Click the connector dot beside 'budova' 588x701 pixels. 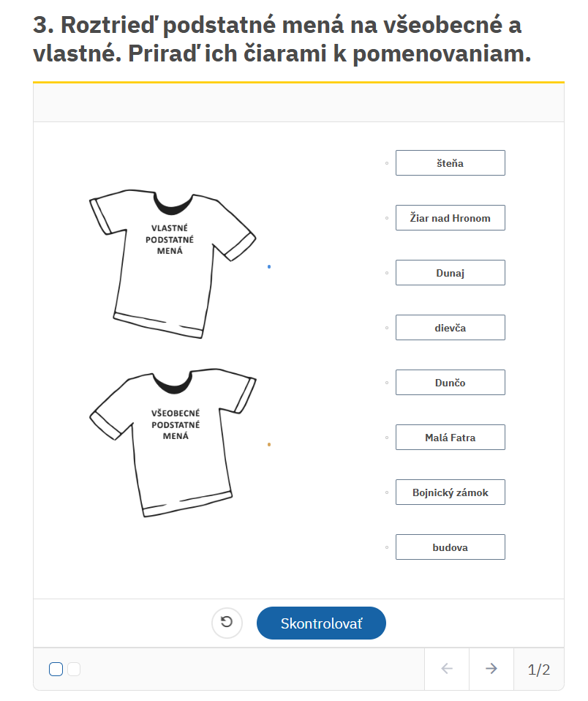click(x=387, y=547)
